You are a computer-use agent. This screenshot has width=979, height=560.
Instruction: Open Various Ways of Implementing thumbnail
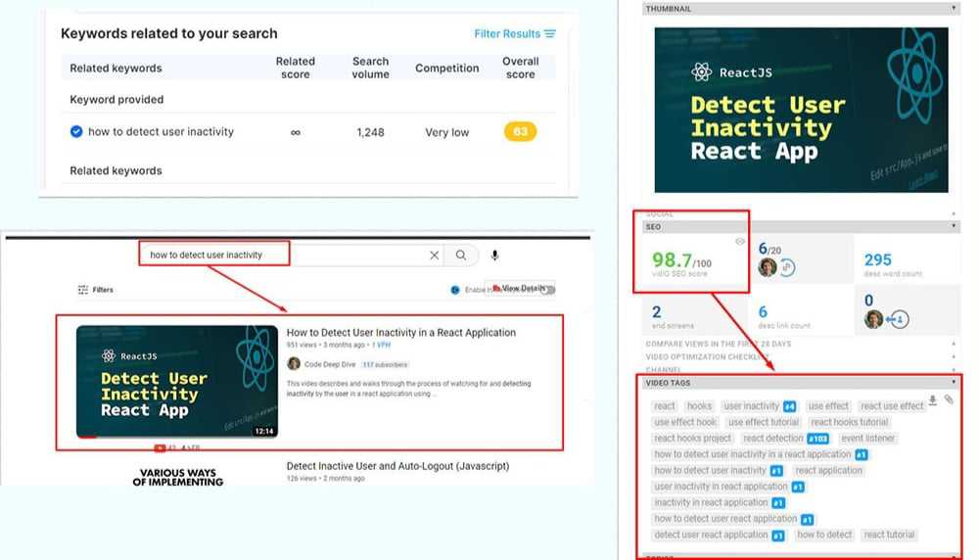(177, 477)
